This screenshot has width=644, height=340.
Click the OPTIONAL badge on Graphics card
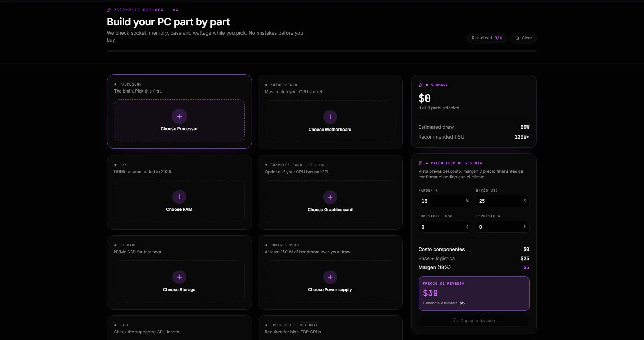pyautogui.click(x=316, y=165)
